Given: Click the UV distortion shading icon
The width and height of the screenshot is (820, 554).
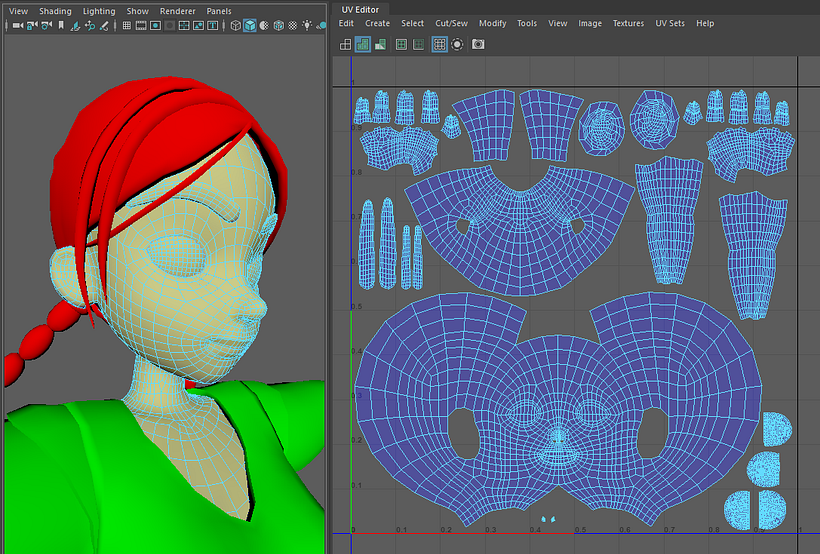Looking at the screenshot, I should pos(380,44).
